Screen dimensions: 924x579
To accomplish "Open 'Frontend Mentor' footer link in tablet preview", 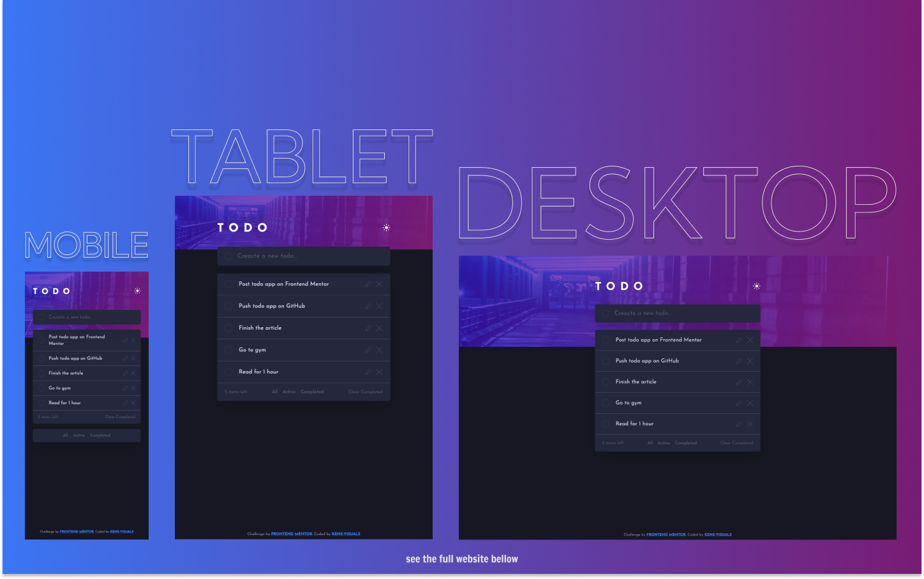I will [292, 534].
